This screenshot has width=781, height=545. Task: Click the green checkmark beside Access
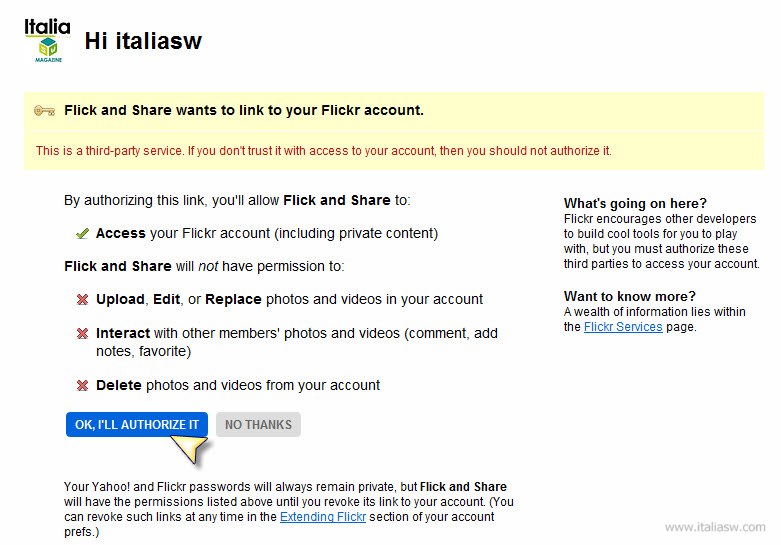[x=82, y=234]
